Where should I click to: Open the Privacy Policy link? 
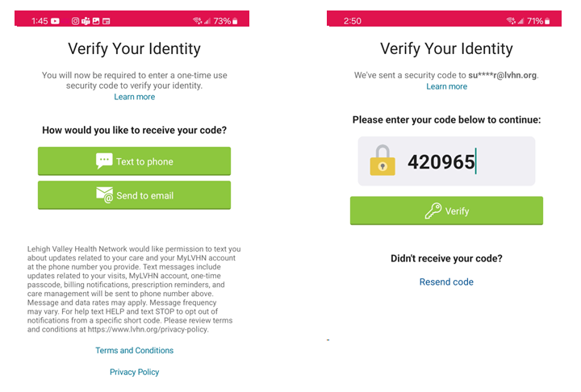click(134, 373)
